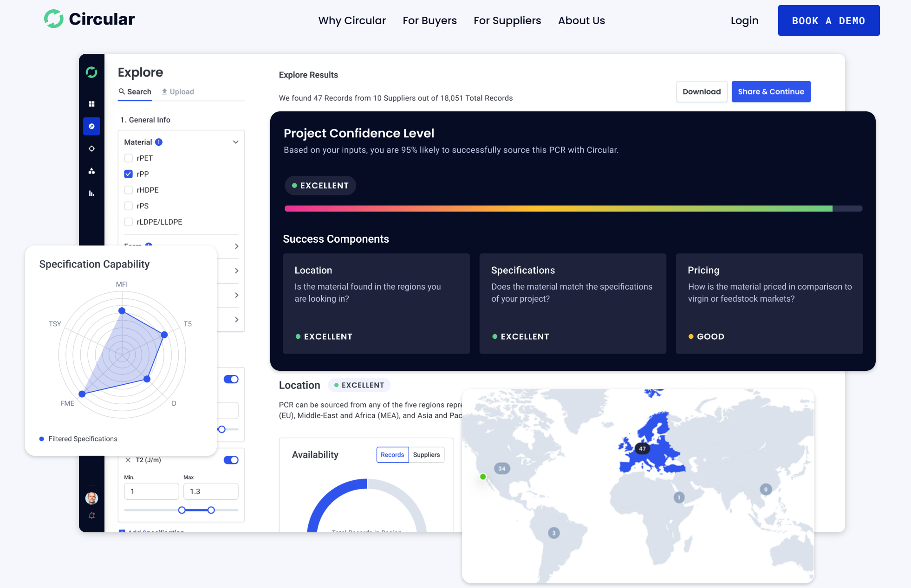
Task: Click the D data point on the radar chart
Action: pyautogui.click(x=147, y=379)
